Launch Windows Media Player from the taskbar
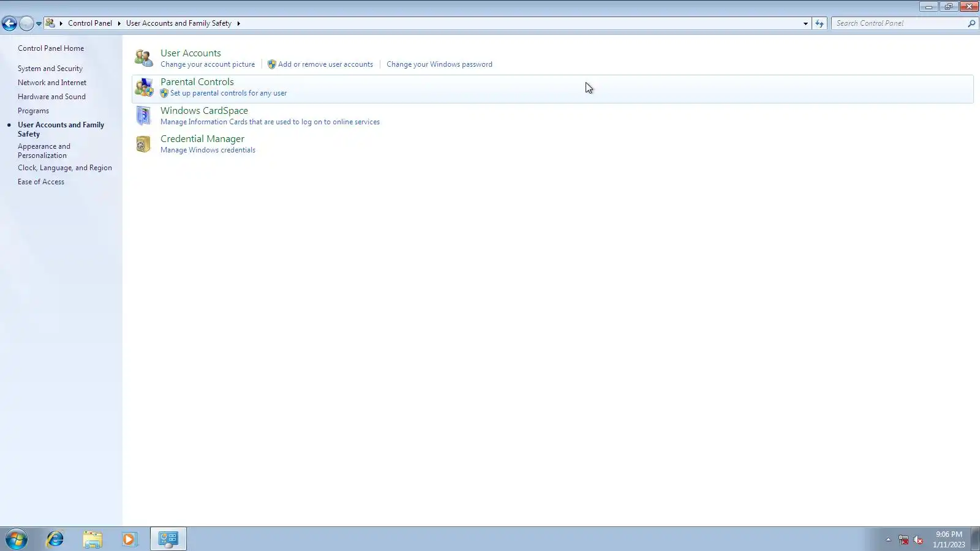This screenshot has height=551, width=980. [129, 539]
